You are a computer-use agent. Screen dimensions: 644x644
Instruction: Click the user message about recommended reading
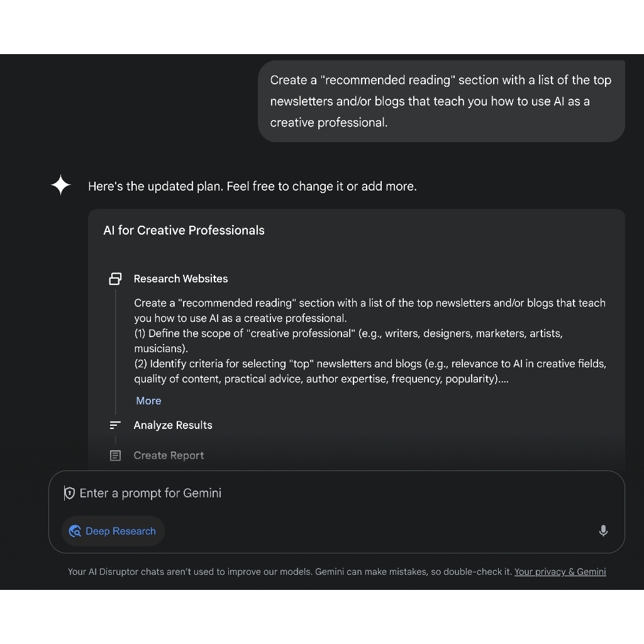(440, 101)
